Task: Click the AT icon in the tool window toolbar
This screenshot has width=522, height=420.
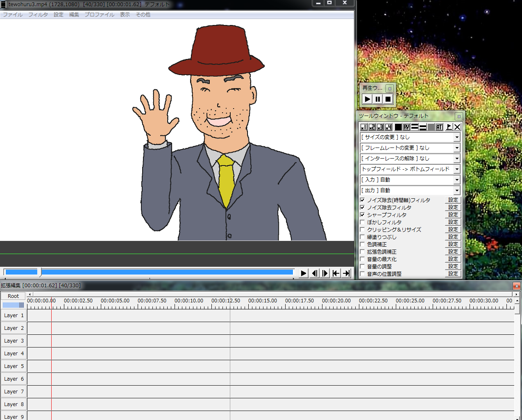Action: pos(439,127)
